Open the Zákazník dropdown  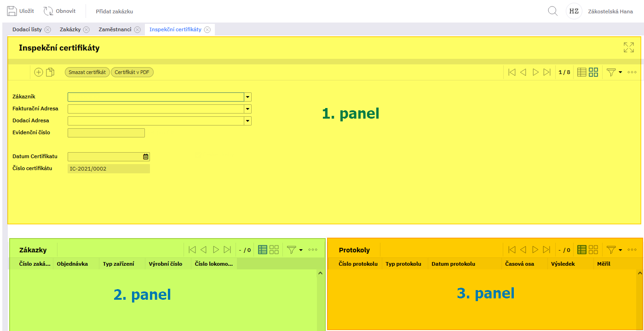[248, 97]
